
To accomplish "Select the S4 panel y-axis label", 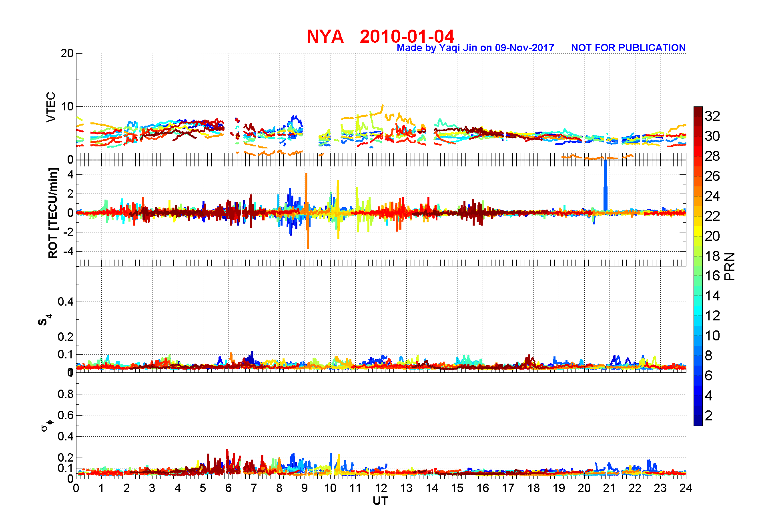I will click(45, 320).
